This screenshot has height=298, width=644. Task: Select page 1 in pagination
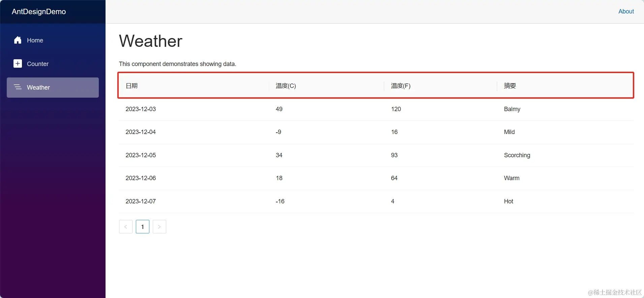pyautogui.click(x=143, y=227)
